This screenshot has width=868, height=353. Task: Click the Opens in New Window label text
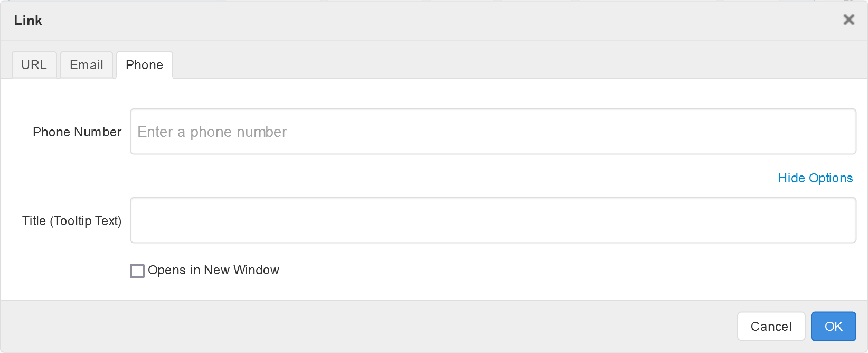(213, 270)
